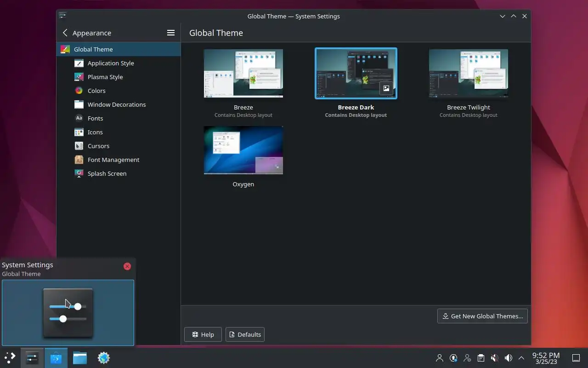
Task: Click the Help button
Action: [203, 334]
